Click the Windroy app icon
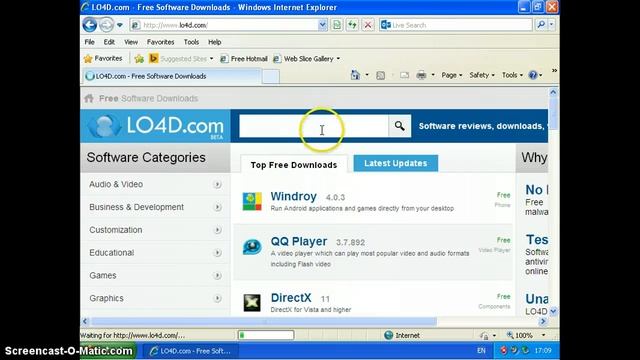640x360 pixels. 252,201
